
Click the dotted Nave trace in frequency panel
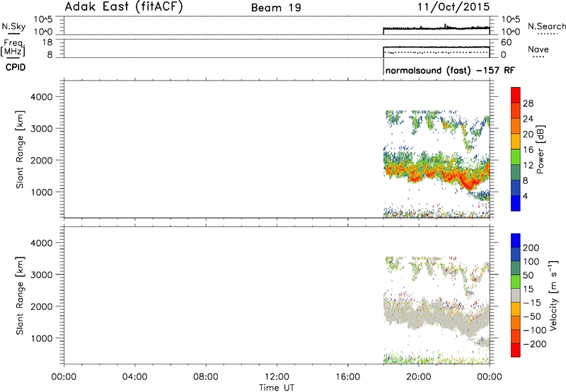coord(437,52)
